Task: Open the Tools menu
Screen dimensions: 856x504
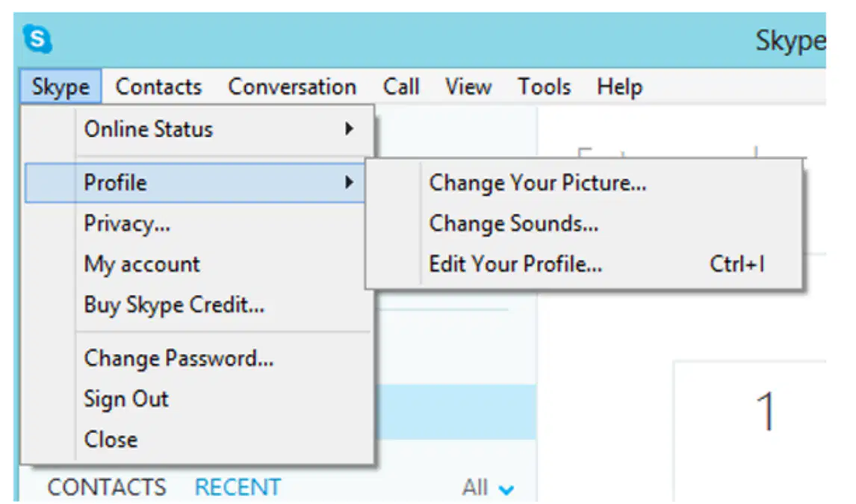Action: [545, 87]
